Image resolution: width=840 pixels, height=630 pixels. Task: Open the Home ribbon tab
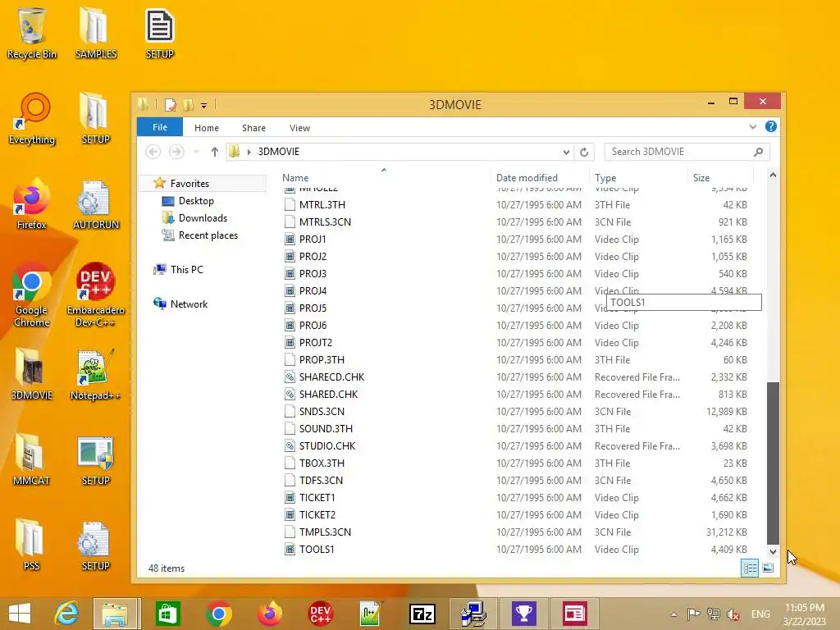pyautogui.click(x=206, y=128)
